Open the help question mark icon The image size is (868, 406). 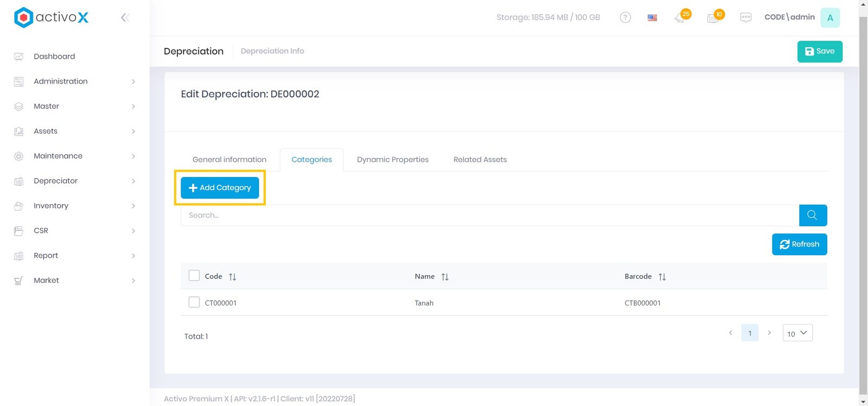click(x=625, y=17)
